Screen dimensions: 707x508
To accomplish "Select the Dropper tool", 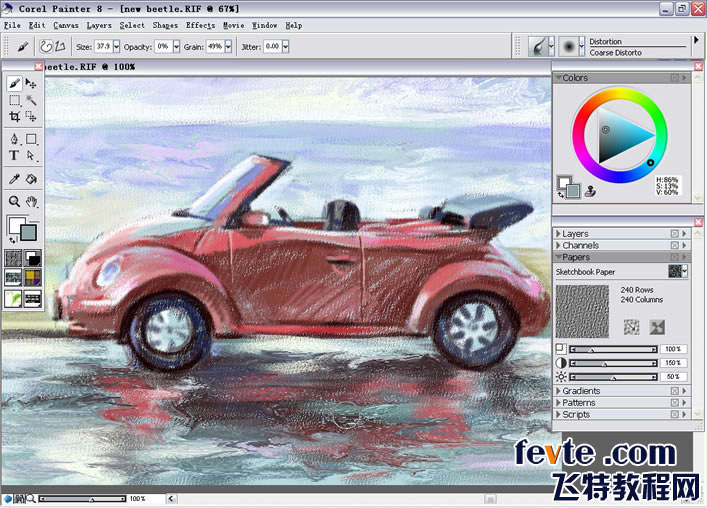I will pyautogui.click(x=14, y=179).
